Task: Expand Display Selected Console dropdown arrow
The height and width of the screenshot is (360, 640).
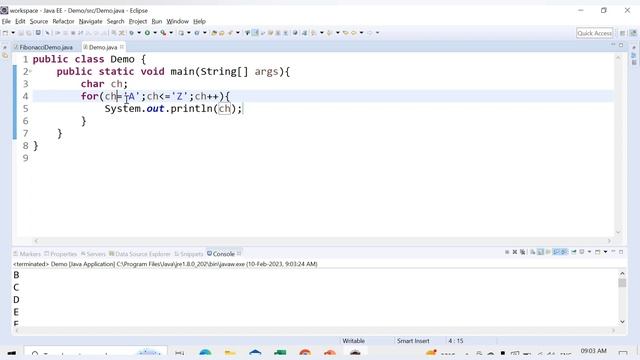Action: 589,252
